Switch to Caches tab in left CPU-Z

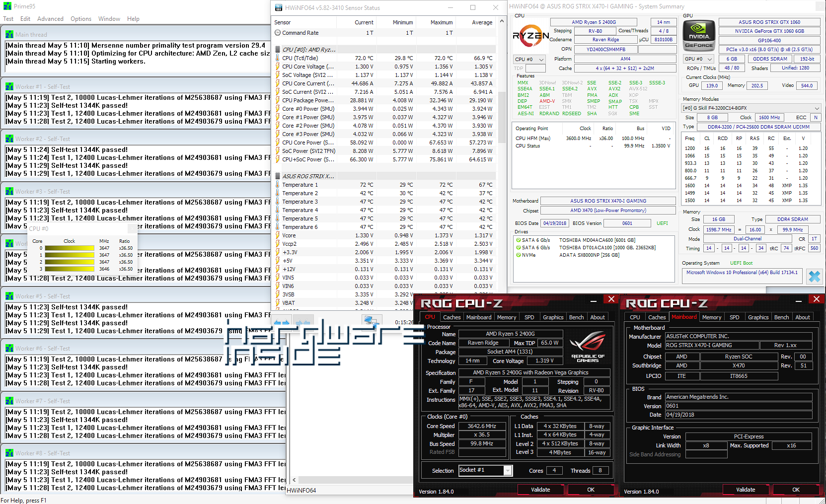coord(452,317)
